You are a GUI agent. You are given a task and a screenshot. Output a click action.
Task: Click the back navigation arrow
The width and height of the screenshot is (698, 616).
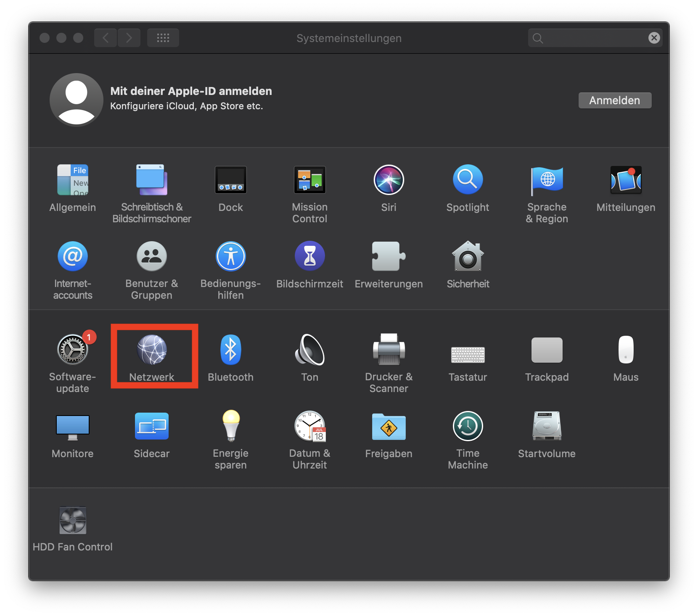(x=106, y=38)
